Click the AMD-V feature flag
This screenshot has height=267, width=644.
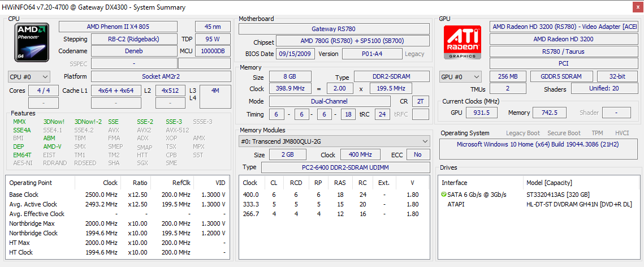pos(52,147)
